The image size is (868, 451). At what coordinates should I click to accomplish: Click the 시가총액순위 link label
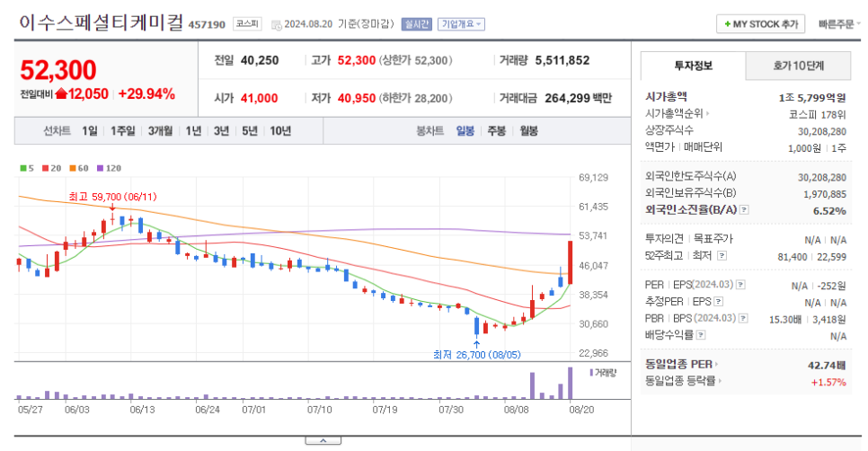click(674, 113)
